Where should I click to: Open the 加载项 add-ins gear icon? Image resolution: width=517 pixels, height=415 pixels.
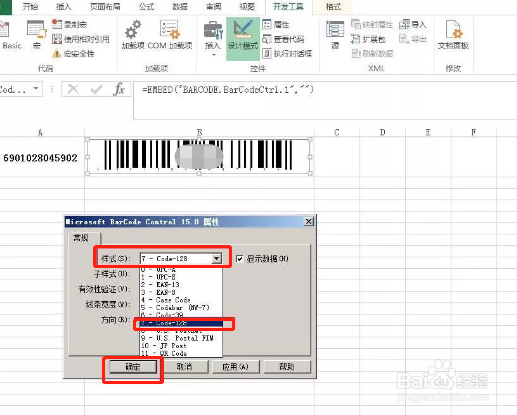[x=133, y=35]
